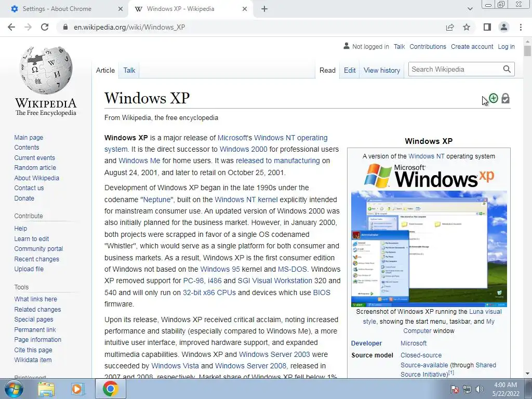Reload the page with the refresh icon
The width and height of the screenshot is (532, 399).
[45, 27]
